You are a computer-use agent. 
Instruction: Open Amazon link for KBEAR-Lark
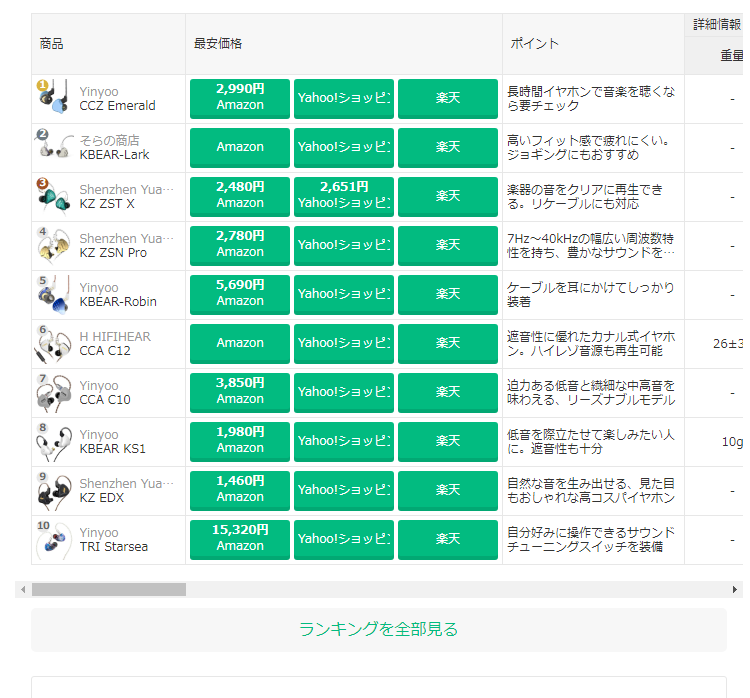(x=240, y=147)
